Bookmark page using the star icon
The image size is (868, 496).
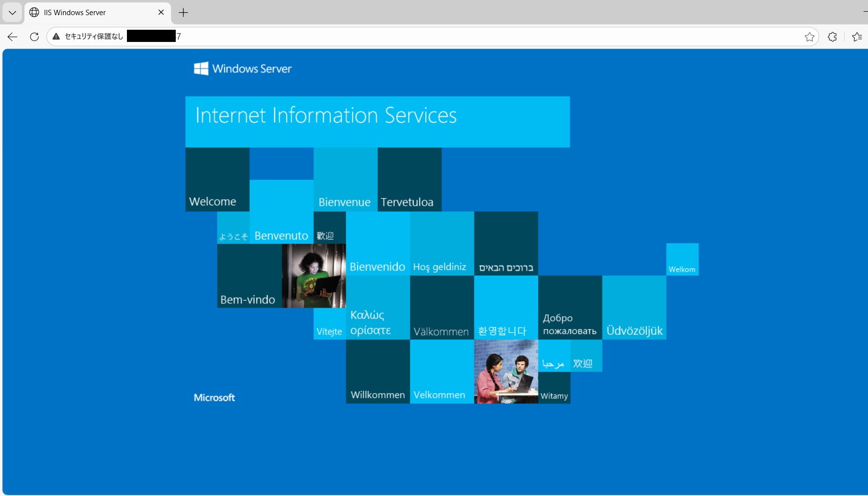[809, 37]
